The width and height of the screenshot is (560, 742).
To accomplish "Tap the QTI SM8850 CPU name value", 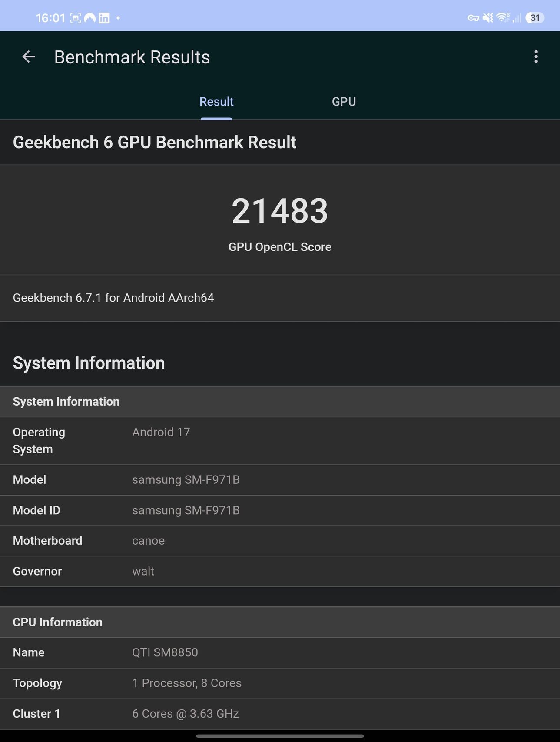I will pos(165,652).
